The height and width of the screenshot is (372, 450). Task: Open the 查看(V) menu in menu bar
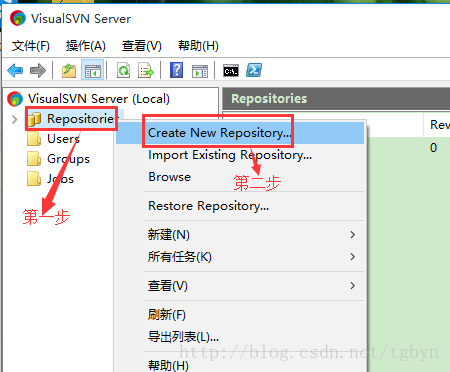142,46
